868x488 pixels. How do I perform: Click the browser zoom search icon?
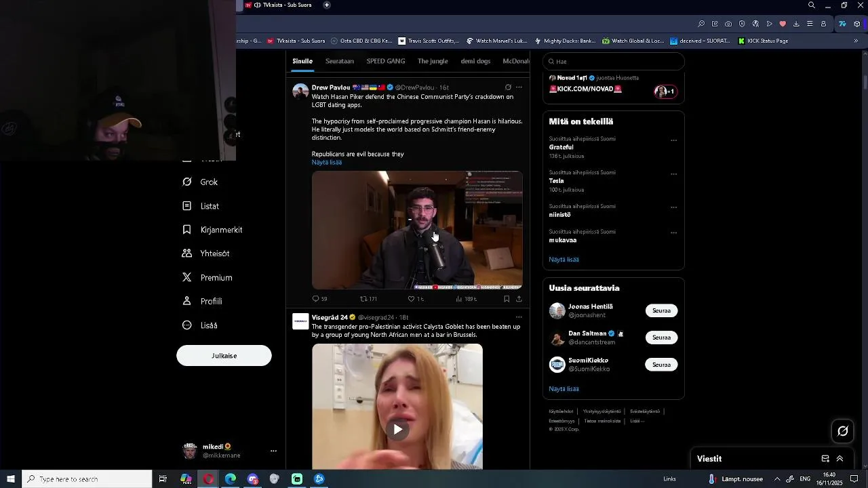(701, 24)
